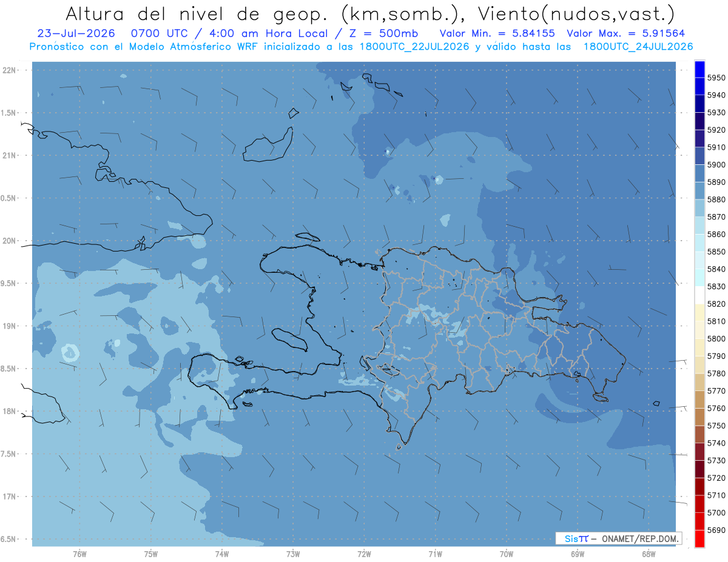
Task: Select the '5840' legend value
Action: 716,269
